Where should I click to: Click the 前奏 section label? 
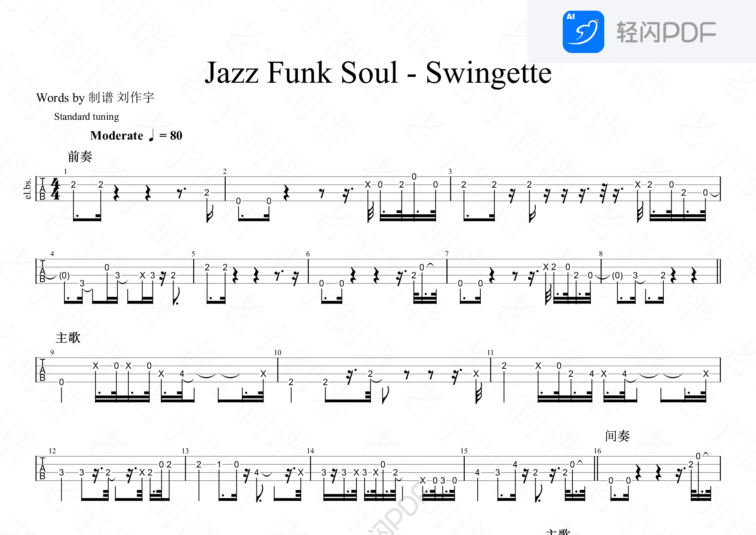[x=80, y=156]
